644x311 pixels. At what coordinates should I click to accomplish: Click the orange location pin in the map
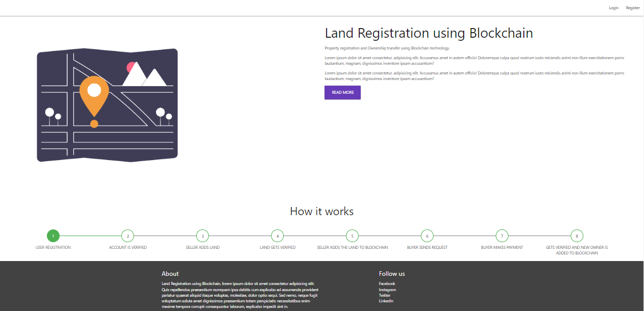[94, 101]
